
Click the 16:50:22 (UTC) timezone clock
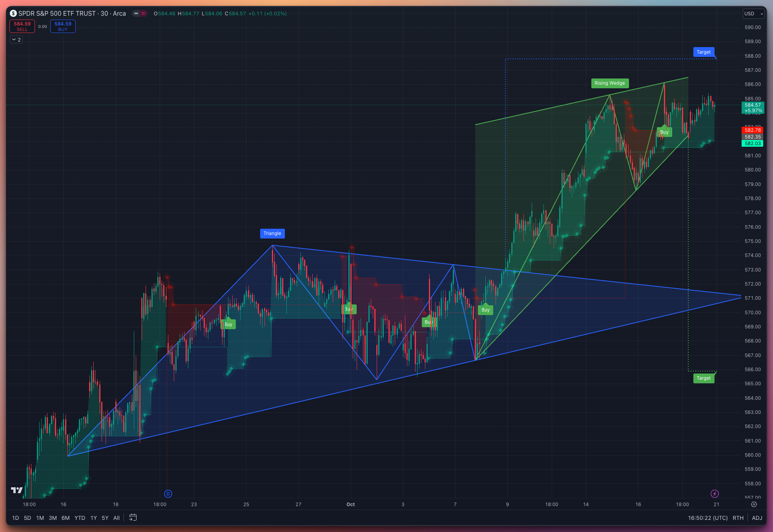coord(707,518)
